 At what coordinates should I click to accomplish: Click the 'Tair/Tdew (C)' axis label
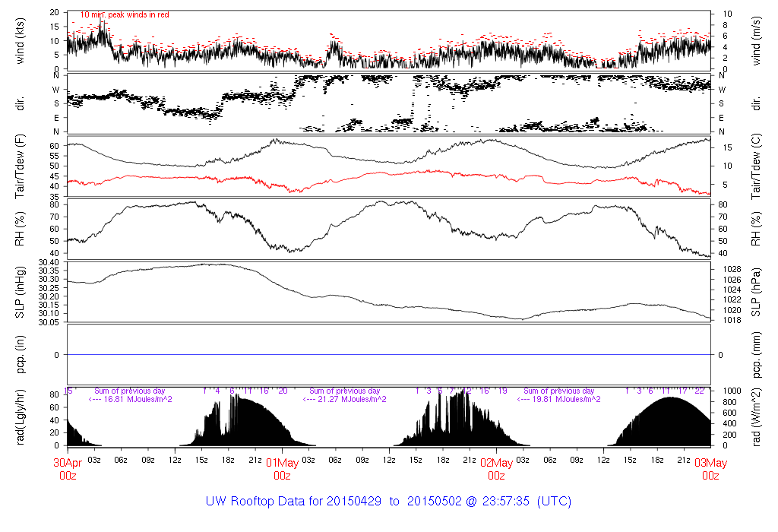click(756, 166)
